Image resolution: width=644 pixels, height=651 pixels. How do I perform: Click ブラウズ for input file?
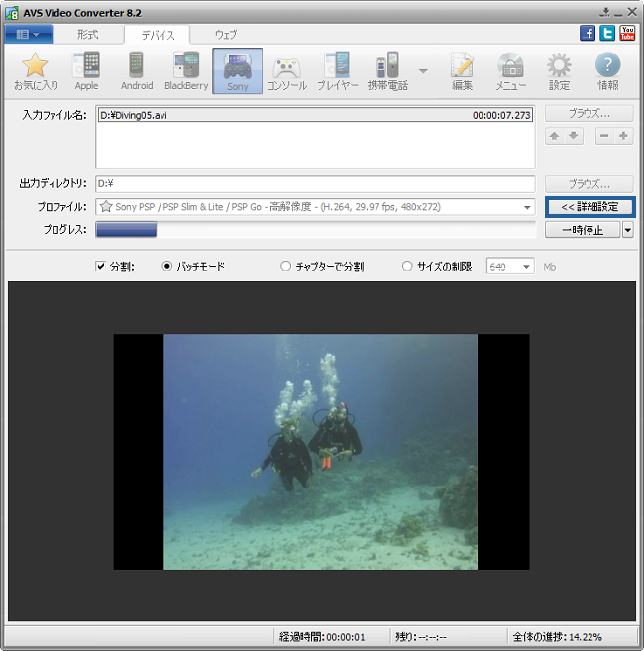pyautogui.click(x=590, y=113)
